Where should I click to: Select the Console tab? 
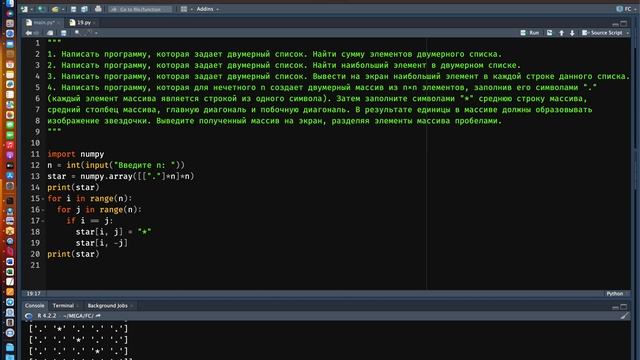[35, 305]
